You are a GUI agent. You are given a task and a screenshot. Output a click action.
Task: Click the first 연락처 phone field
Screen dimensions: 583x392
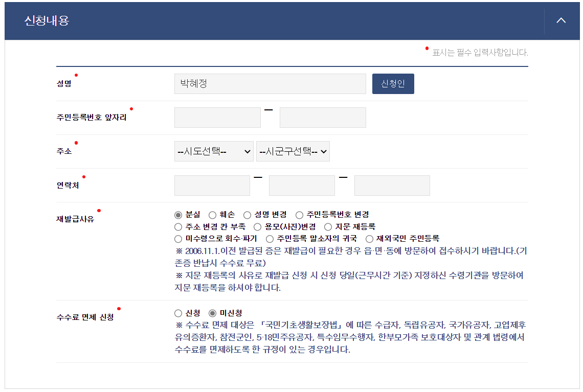[x=212, y=186]
